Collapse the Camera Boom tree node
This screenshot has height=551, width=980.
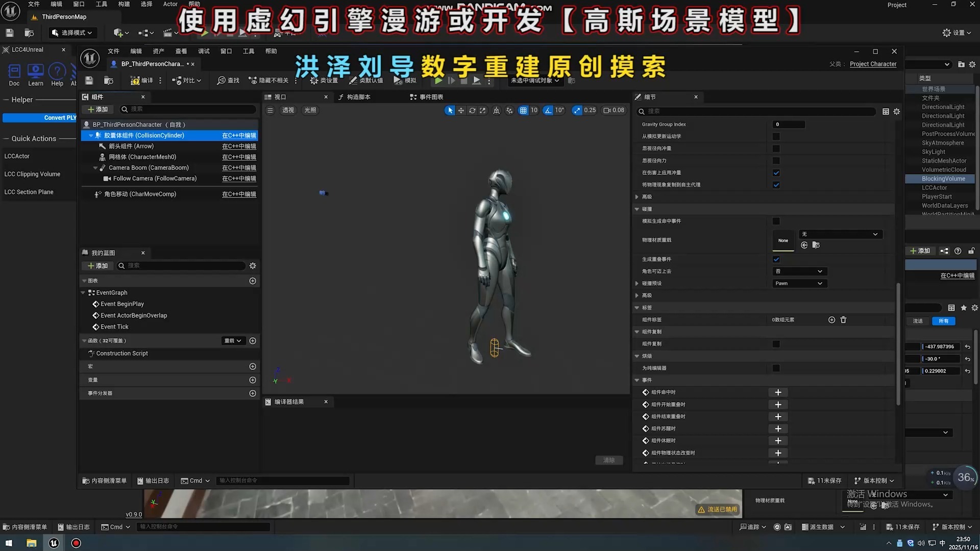95,168
